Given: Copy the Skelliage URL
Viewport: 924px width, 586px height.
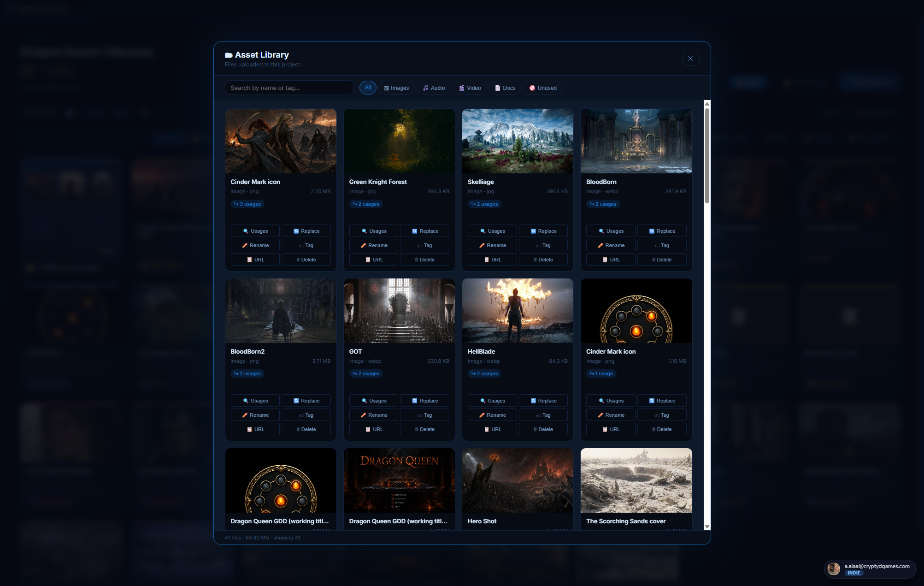Looking at the screenshot, I should click(x=492, y=260).
